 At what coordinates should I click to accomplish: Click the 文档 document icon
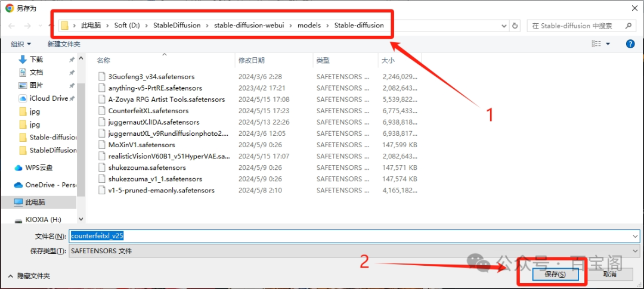pos(23,72)
